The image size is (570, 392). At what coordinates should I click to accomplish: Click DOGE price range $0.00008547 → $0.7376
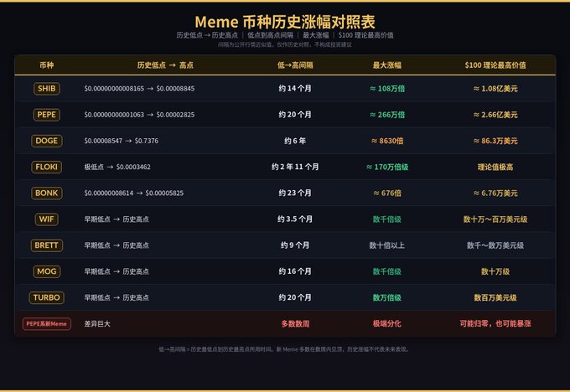121,141
